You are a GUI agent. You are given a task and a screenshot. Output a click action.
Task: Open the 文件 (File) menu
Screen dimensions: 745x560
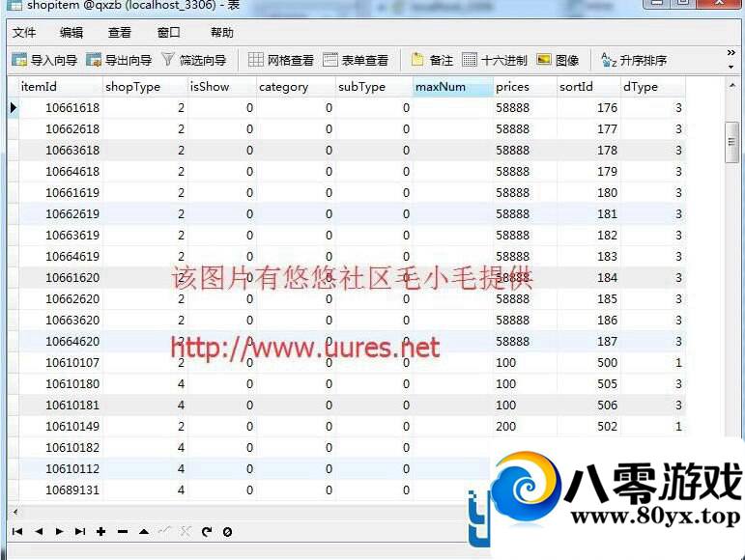pyautogui.click(x=24, y=33)
